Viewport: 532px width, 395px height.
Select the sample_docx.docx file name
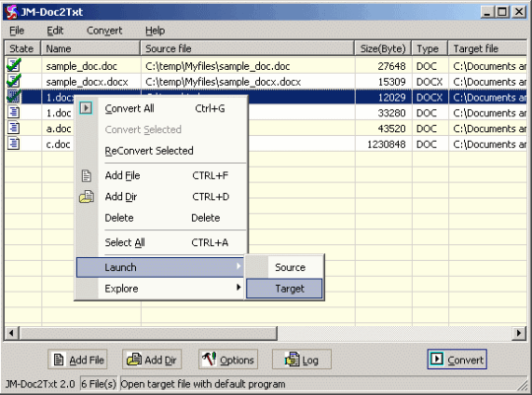(88, 82)
